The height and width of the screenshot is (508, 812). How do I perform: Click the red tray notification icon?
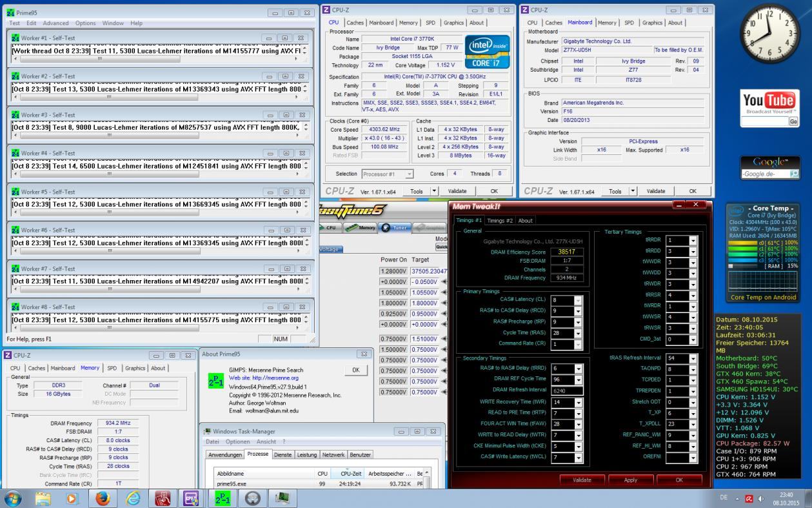click(748, 498)
